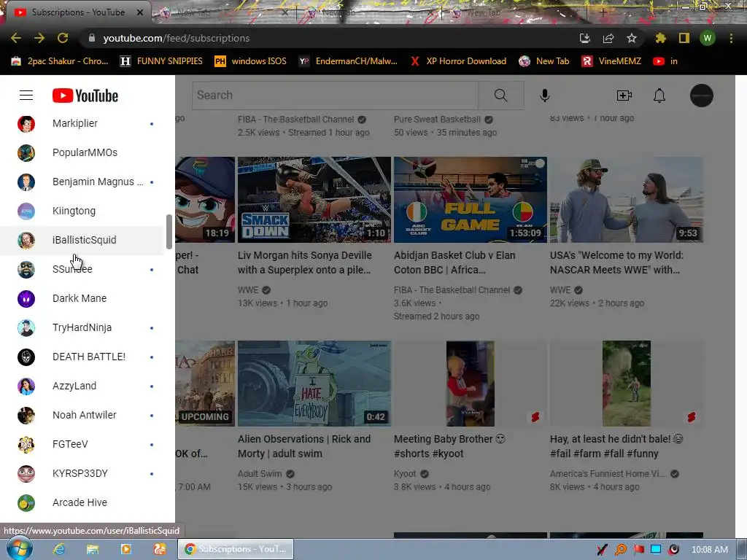
Task: Go back with browser back arrow
Action: (x=16, y=38)
